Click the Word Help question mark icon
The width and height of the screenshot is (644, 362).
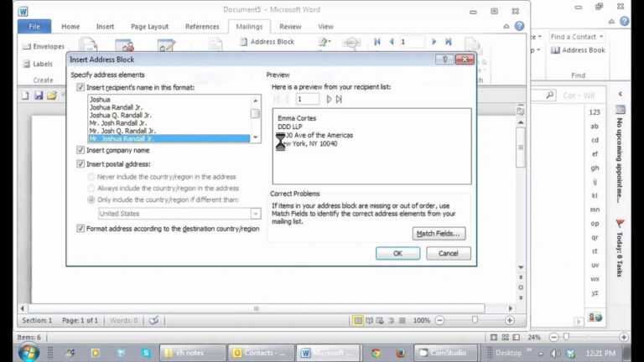click(520, 27)
